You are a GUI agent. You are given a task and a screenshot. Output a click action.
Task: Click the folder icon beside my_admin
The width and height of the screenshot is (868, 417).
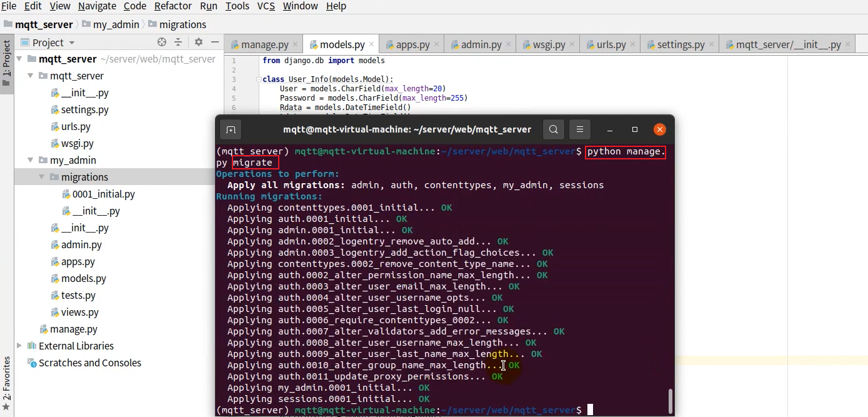(x=43, y=161)
